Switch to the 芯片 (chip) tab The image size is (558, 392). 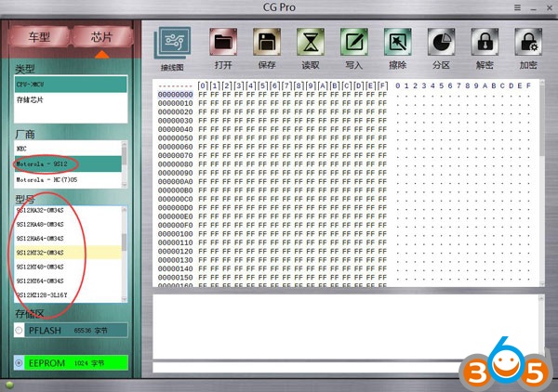click(x=102, y=36)
